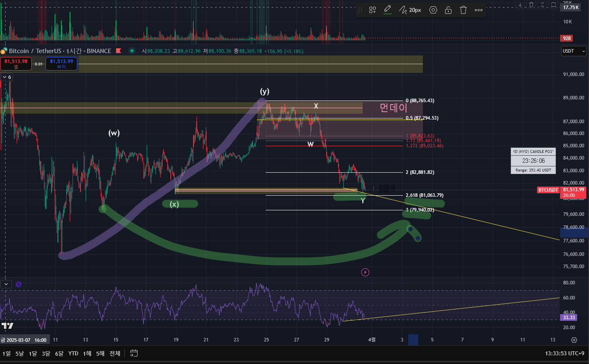This screenshot has width=589, height=364.
Task: Click the red Sell 81,513.98 button
Action: [16, 64]
